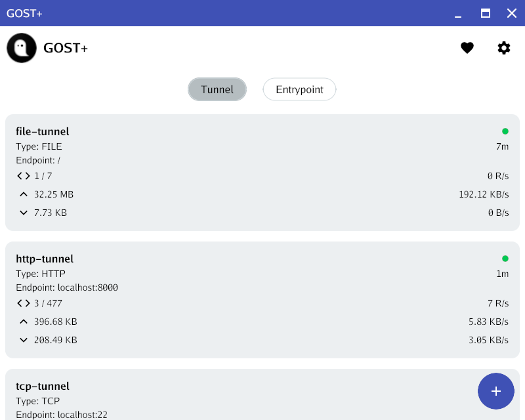The height and width of the screenshot is (420, 525).
Task: Maximize the GOST+ window
Action: 486,13
